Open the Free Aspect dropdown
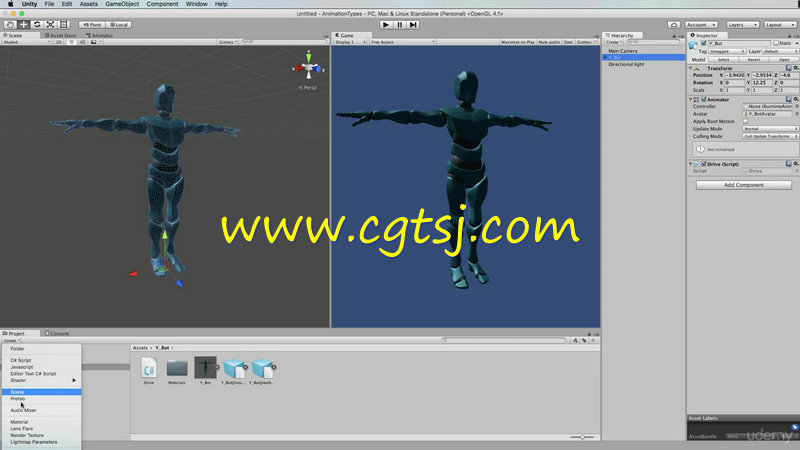Screen dimensions: 800x450 [403, 42]
